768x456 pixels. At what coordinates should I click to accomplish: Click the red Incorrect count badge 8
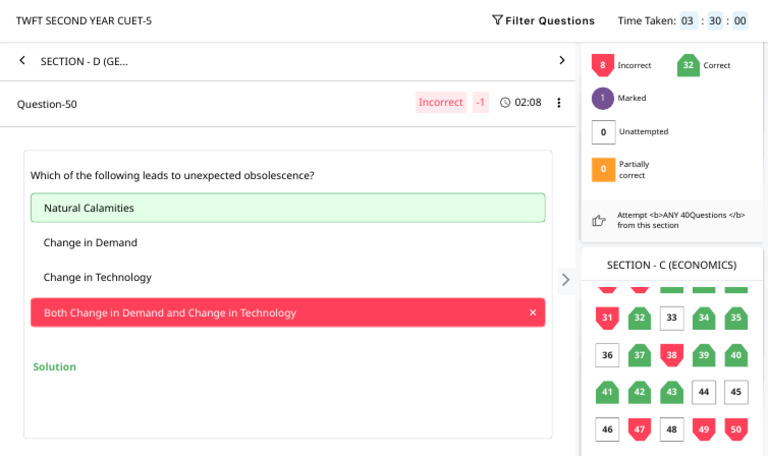click(x=602, y=65)
